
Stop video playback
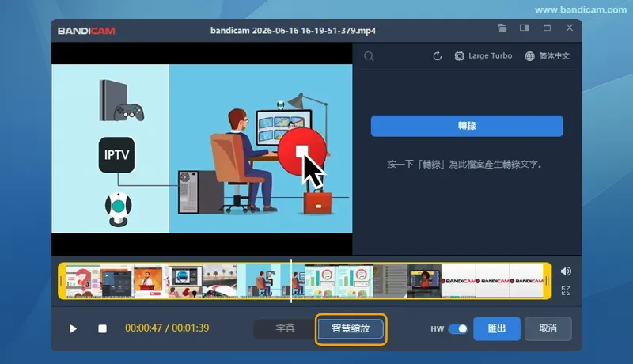pyautogui.click(x=103, y=329)
